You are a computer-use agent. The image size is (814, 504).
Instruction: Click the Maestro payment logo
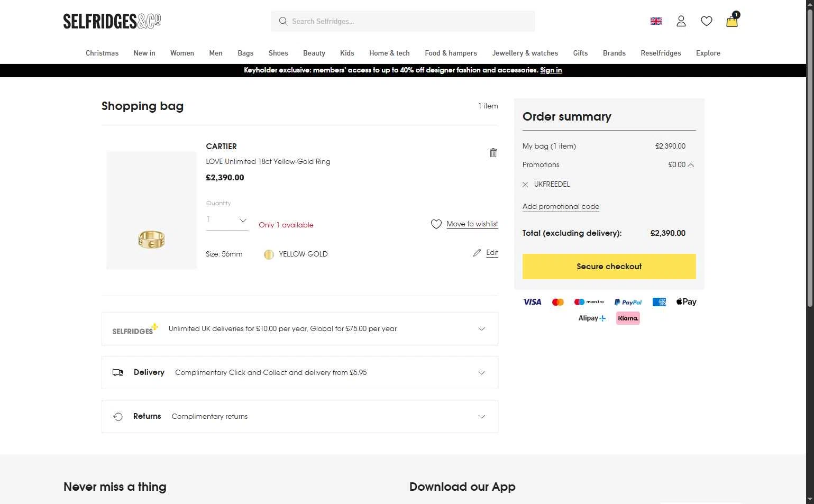(589, 302)
